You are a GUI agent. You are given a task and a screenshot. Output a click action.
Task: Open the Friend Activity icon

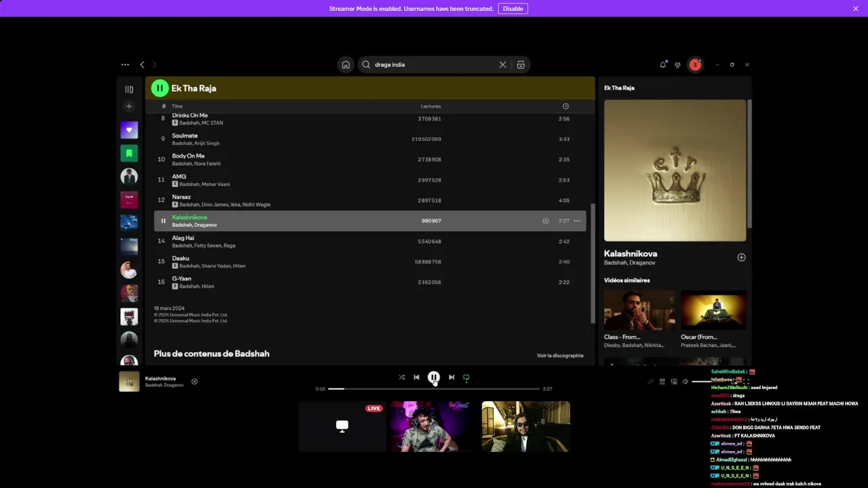677,64
